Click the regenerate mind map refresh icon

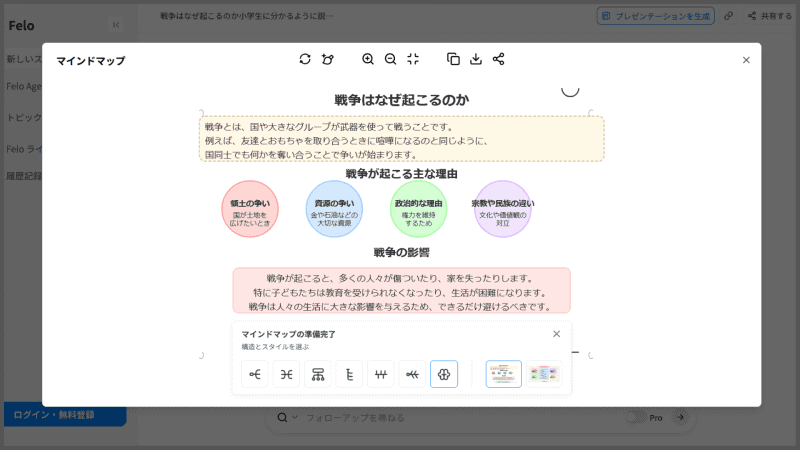305,59
